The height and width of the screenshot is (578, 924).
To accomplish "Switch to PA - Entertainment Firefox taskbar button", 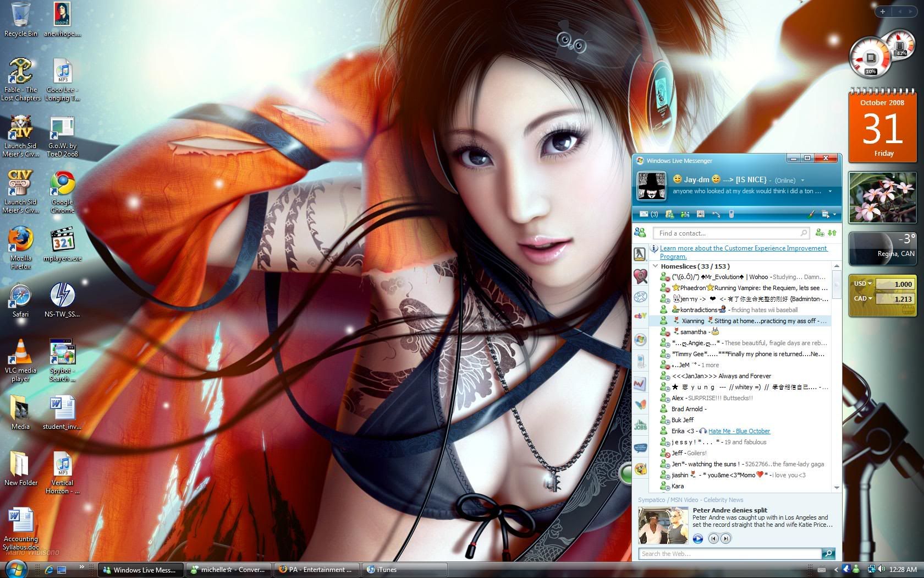I will tap(316, 570).
